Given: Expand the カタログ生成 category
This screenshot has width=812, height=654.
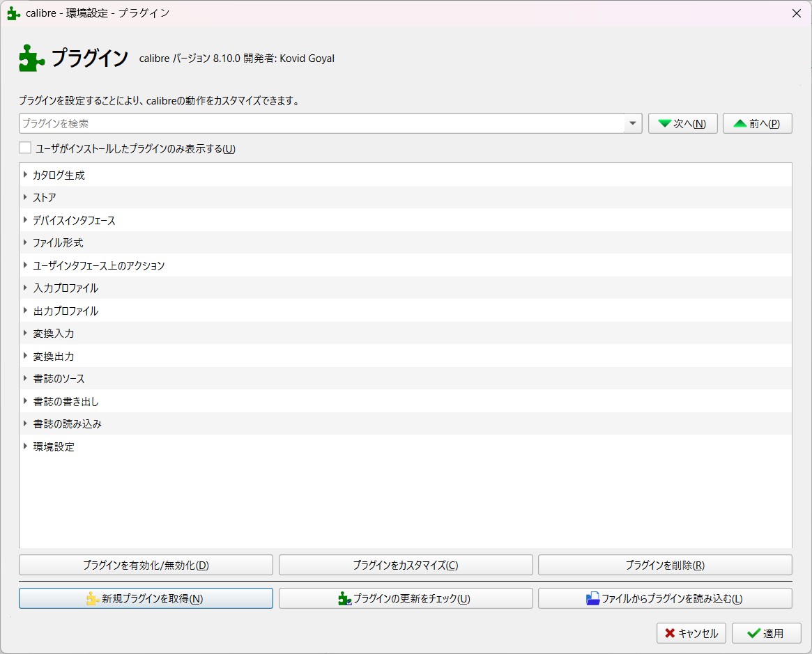Looking at the screenshot, I should (x=25, y=174).
